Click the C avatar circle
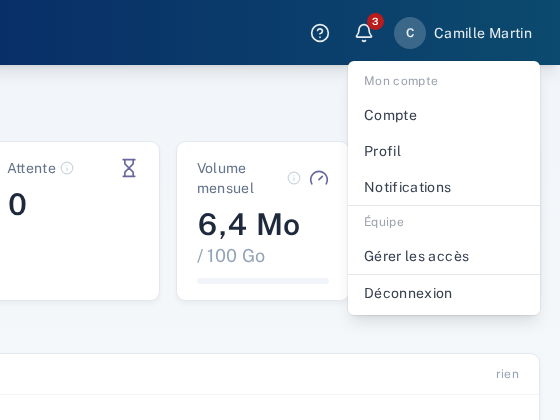The width and height of the screenshot is (560, 420). point(410,33)
